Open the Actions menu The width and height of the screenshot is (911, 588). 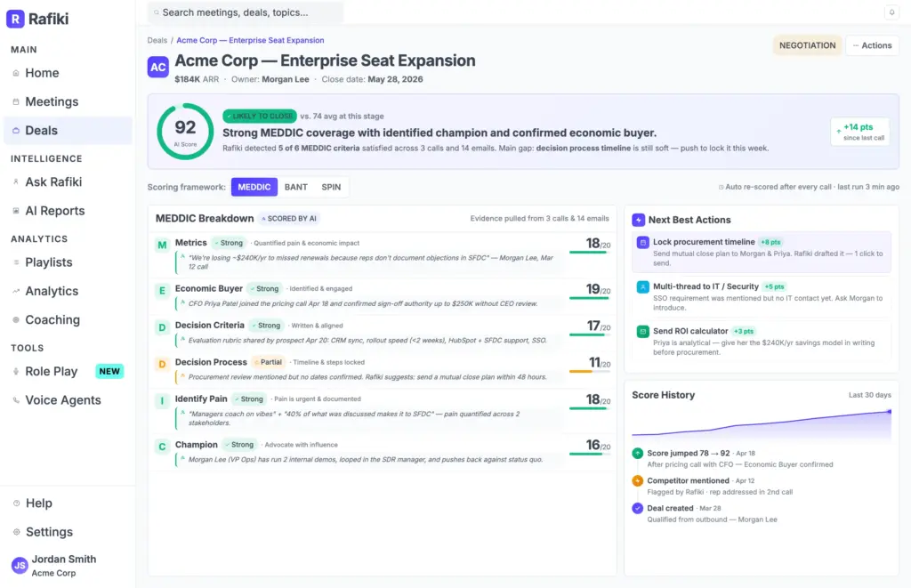click(x=872, y=45)
